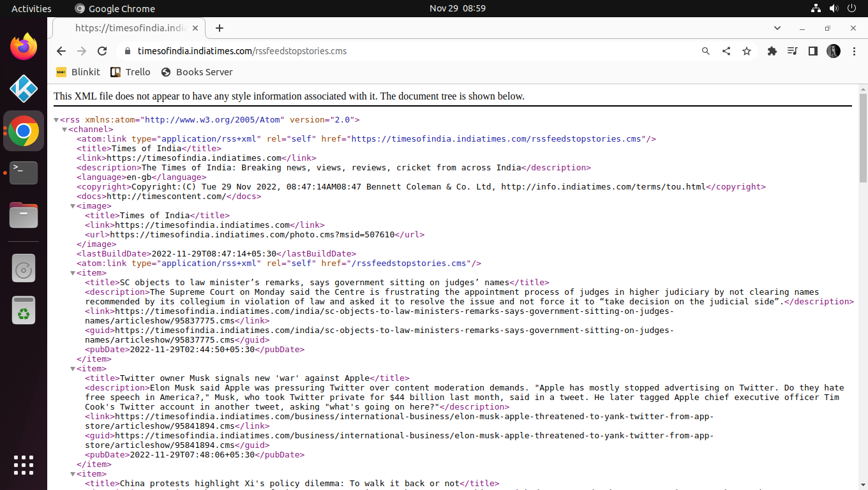
Task: Open the Chrome three-dot menu
Action: coord(855,51)
